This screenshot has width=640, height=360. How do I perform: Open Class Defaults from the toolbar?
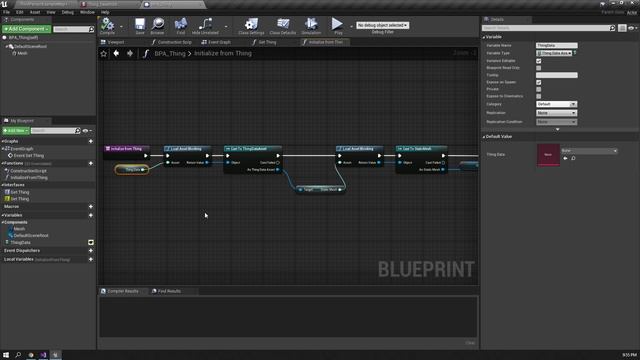click(x=283, y=25)
